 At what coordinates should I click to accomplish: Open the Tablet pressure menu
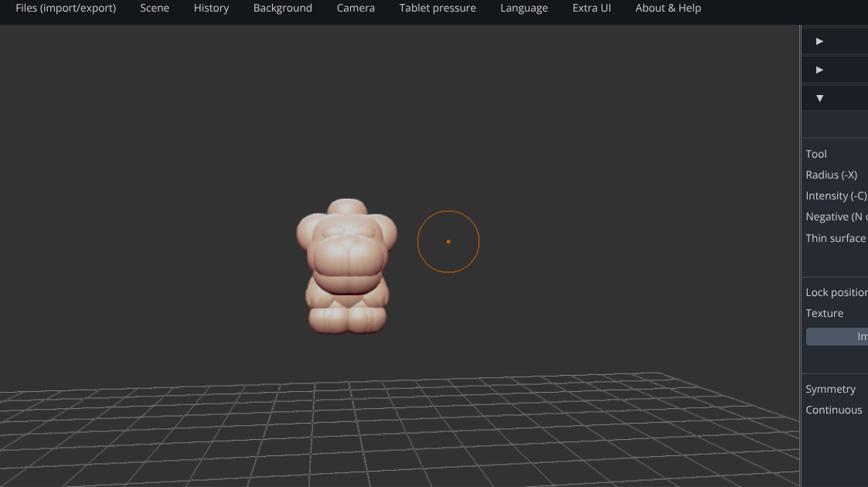coord(438,9)
